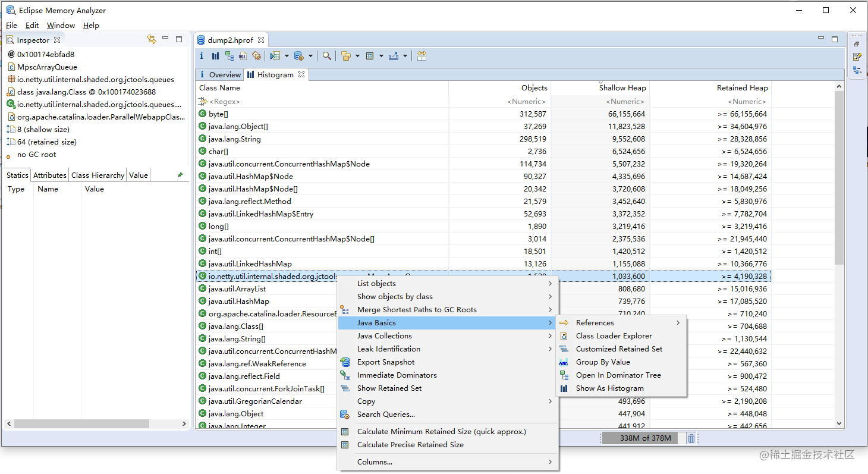Open the Edit menu

coord(32,26)
